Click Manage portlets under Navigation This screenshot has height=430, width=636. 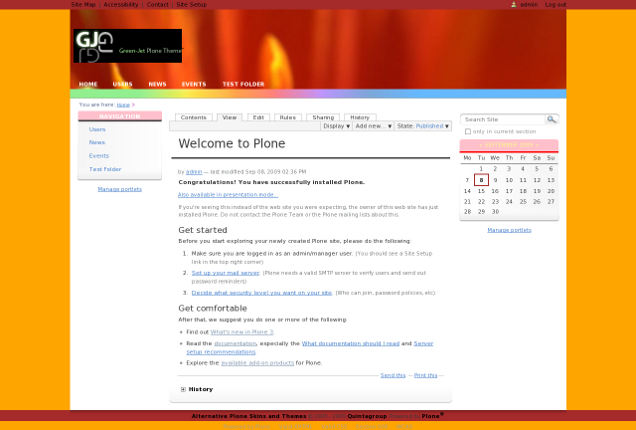(120, 189)
